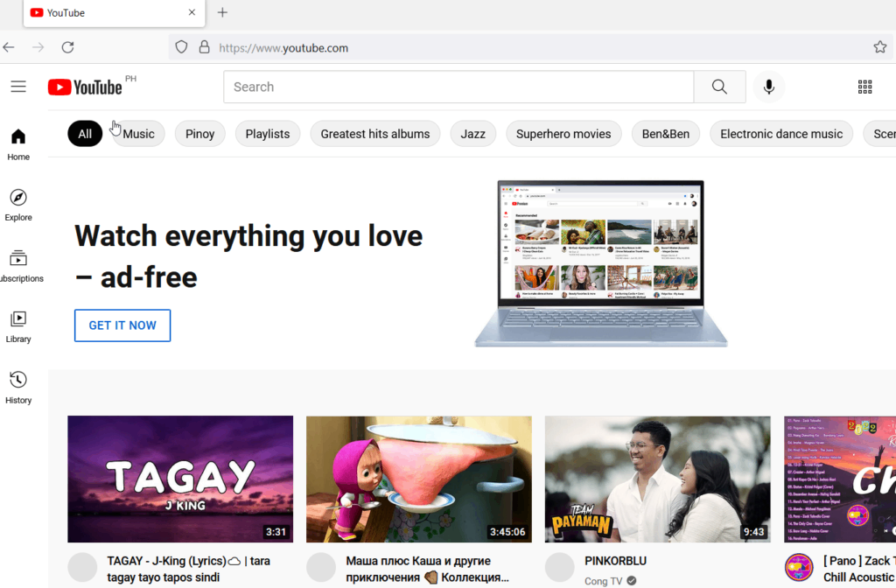Viewport: 896px width, 588px height.
Task: Reload the page
Action: [x=68, y=47]
